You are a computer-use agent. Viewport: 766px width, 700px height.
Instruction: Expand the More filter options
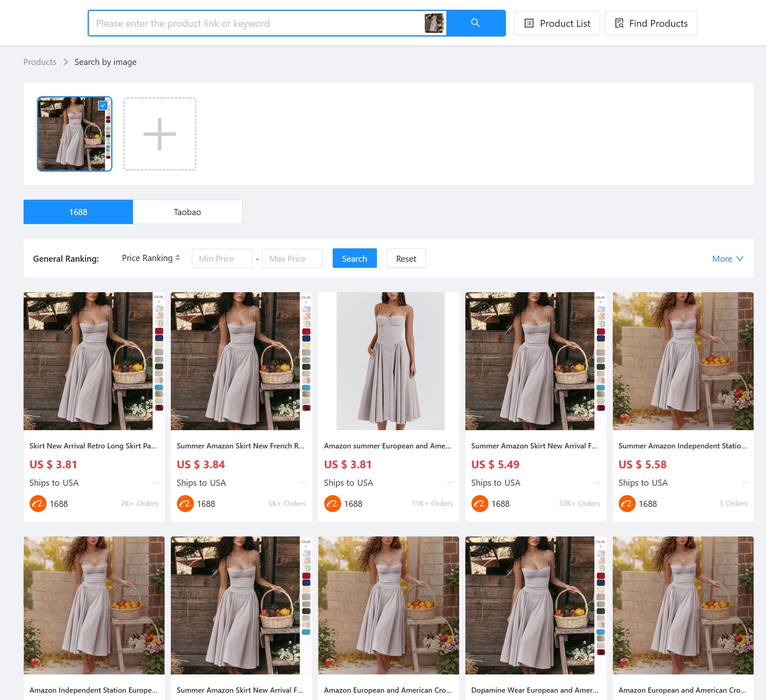[728, 258]
